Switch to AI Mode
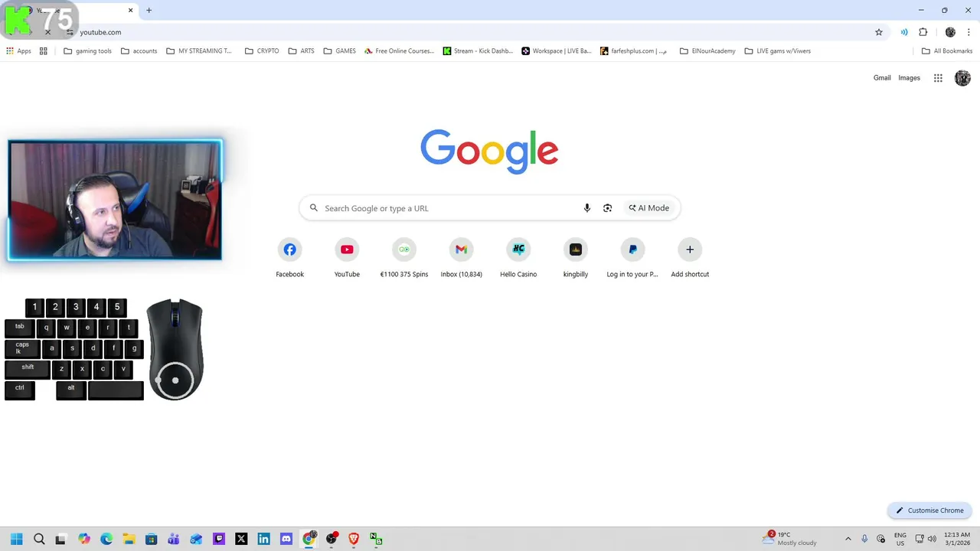 click(x=649, y=208)
